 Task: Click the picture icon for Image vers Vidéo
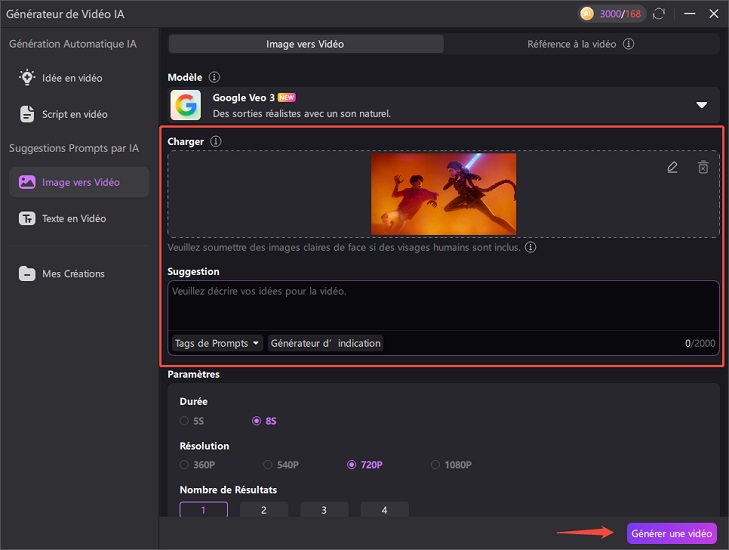click(27, 182)
